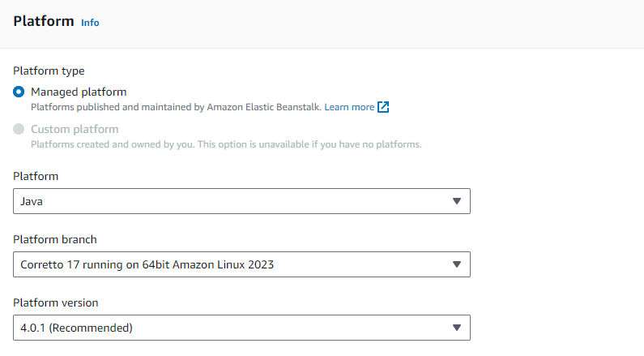
Task: Click the Platform label above the Java dropdown
Action: [x=36, y=176]
